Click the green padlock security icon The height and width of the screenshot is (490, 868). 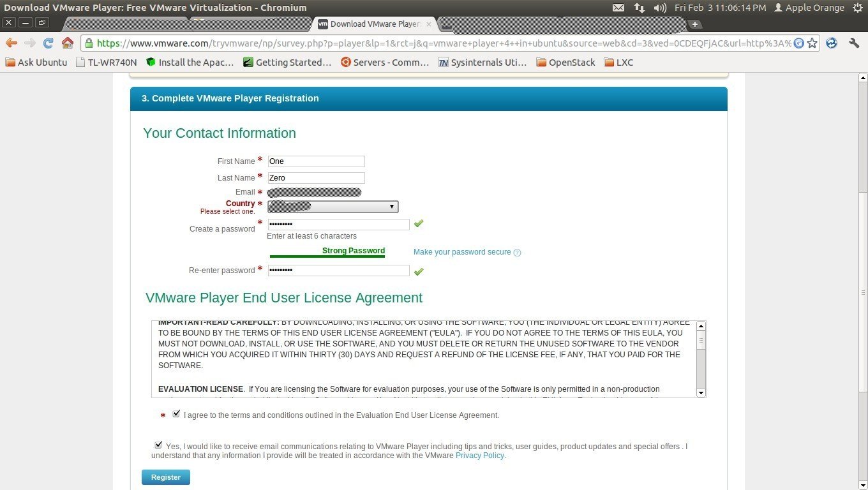pos(89,43)
